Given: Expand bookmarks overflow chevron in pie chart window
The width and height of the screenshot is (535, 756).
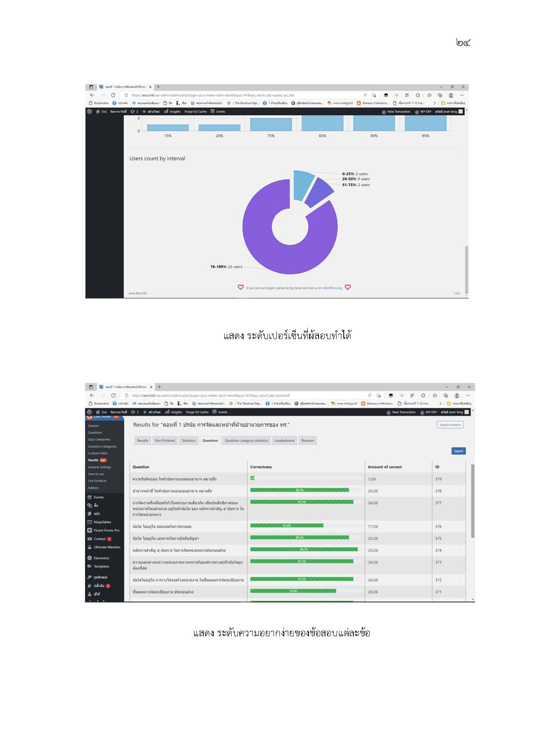Looking at the screenshot, I should [x=435, y=103].
